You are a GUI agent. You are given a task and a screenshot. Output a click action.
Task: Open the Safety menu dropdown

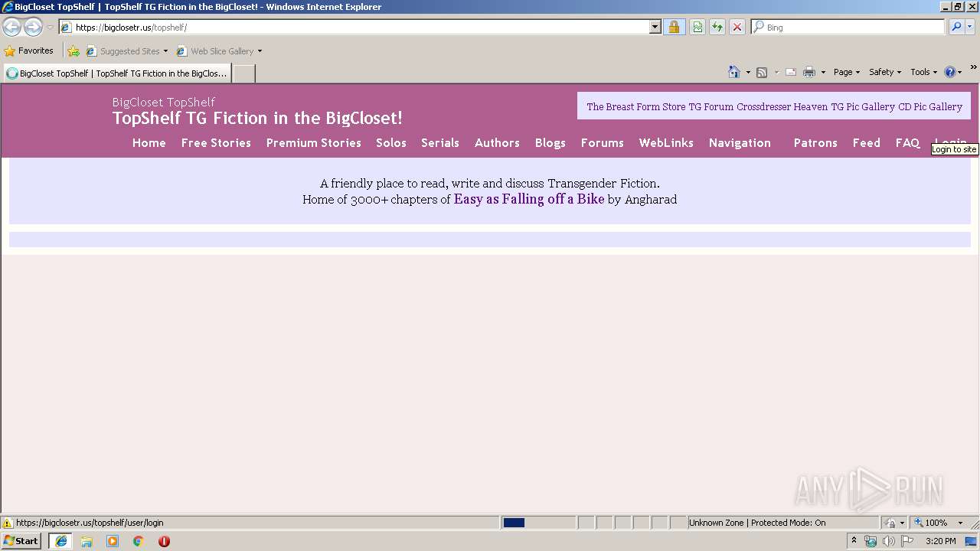pos(885,72)
